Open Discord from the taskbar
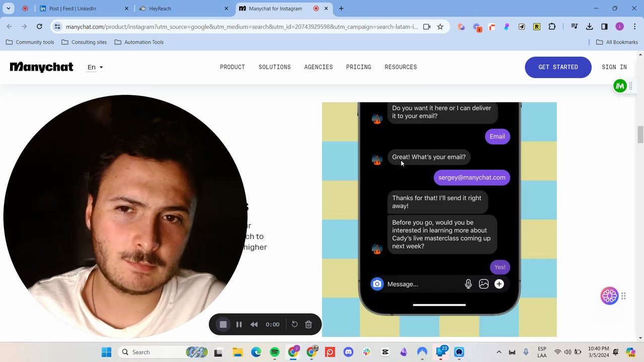 click(x=348, y=352)
